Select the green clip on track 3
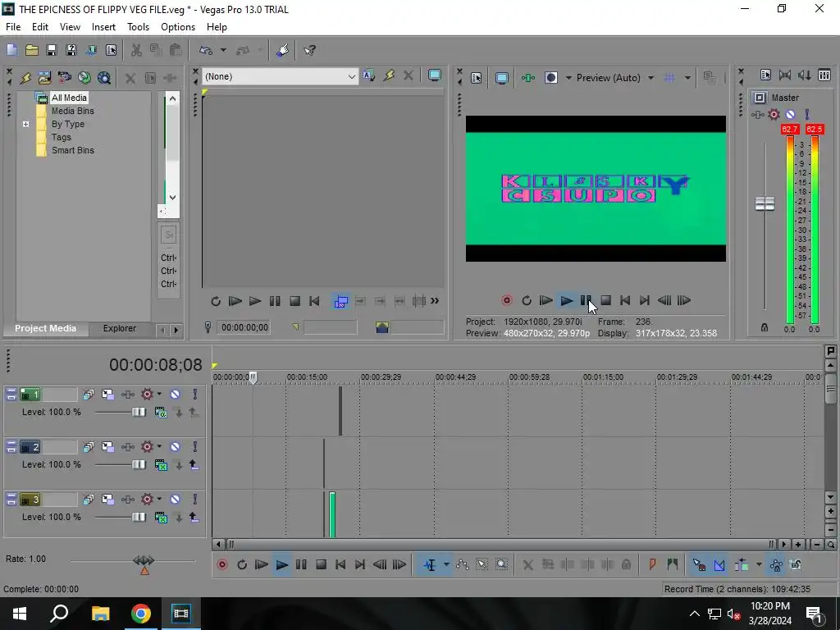Screen dimensions: 840x630 [332, 515]
